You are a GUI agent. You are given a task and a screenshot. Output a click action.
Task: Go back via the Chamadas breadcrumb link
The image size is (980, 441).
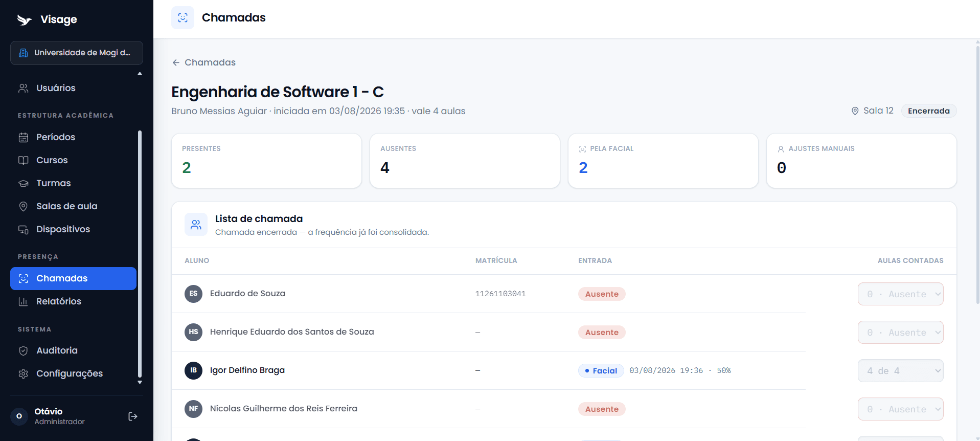coord(204,62)
